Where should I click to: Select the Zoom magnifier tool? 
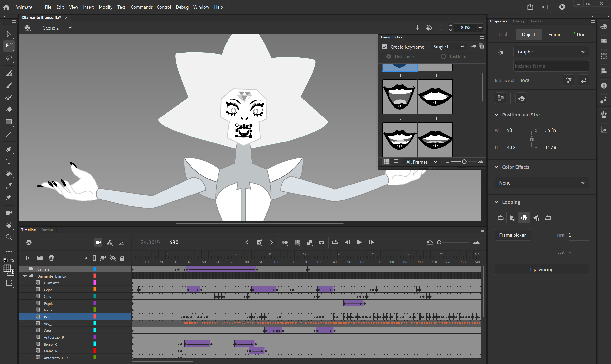point(9,237)
